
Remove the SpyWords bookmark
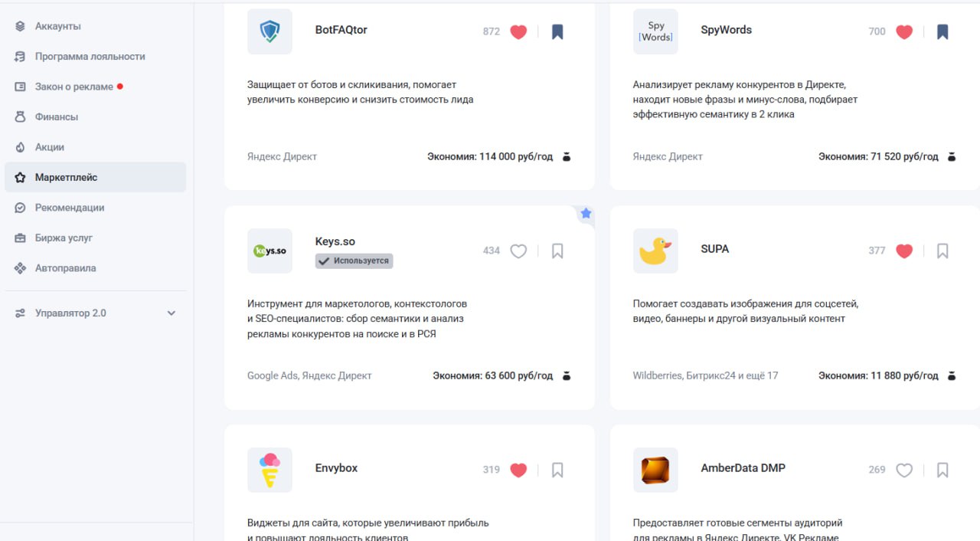point(942,32)
